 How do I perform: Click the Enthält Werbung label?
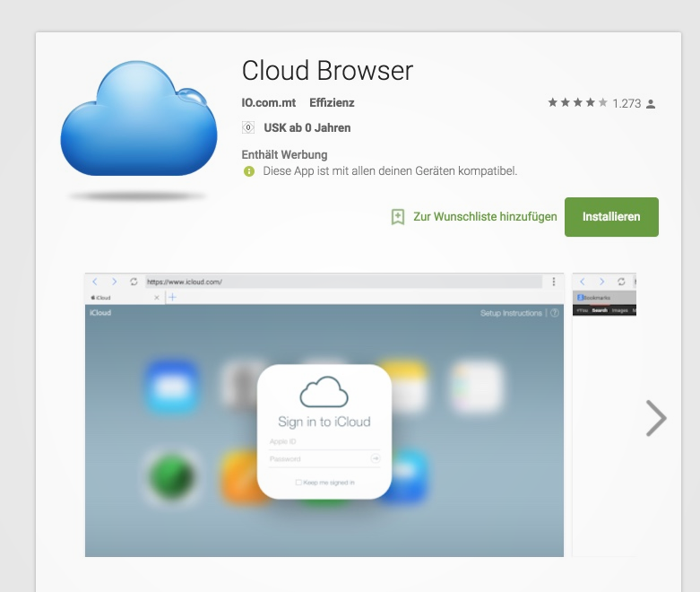click(x=284, y=154)
